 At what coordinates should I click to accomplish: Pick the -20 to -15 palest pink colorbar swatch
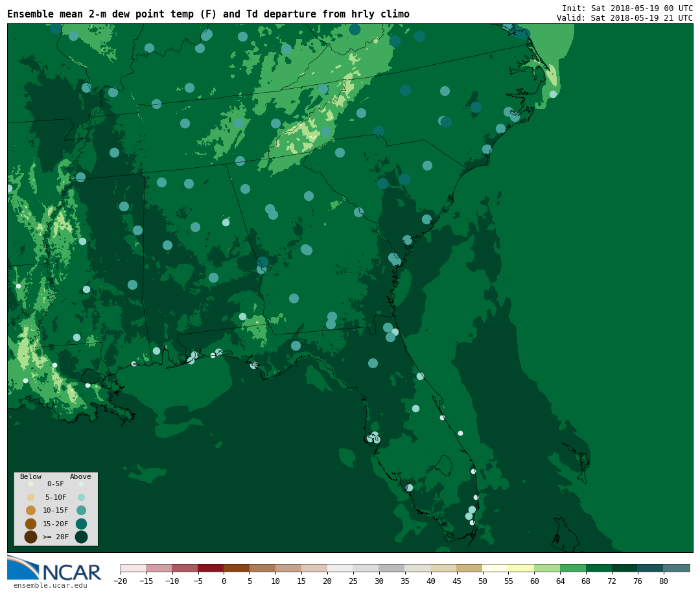134,568
